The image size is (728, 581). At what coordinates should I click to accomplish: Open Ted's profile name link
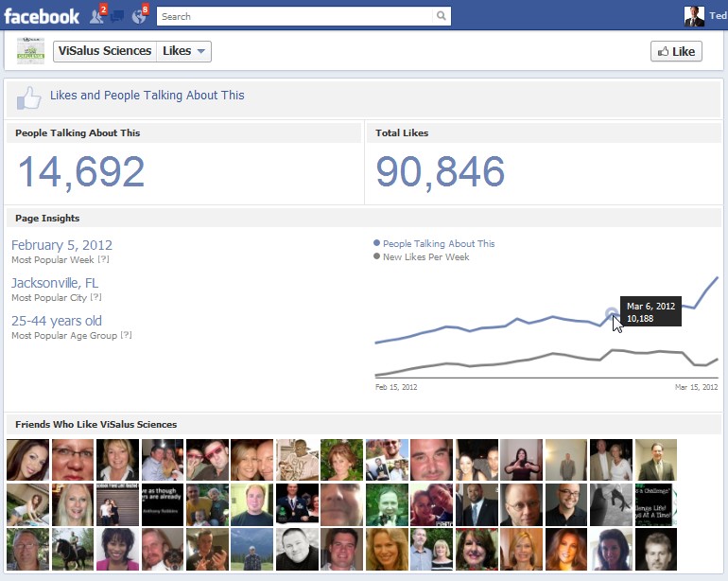click(718, 16)
